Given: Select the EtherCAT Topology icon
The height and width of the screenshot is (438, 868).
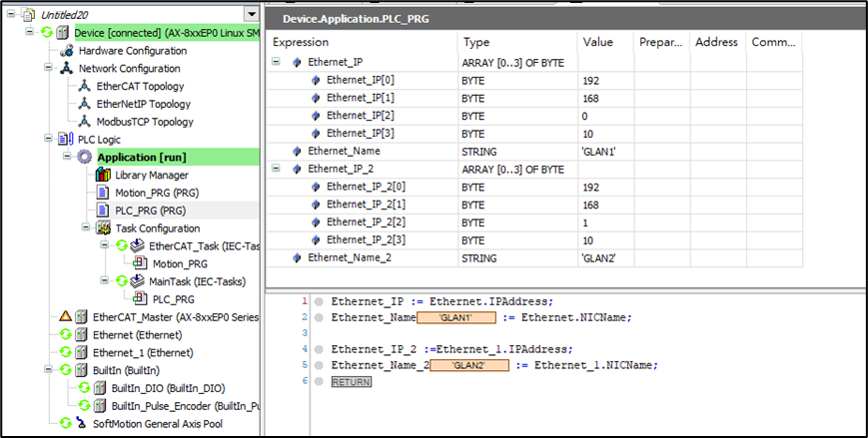Looking at the screenshot, I should [85, 87].
